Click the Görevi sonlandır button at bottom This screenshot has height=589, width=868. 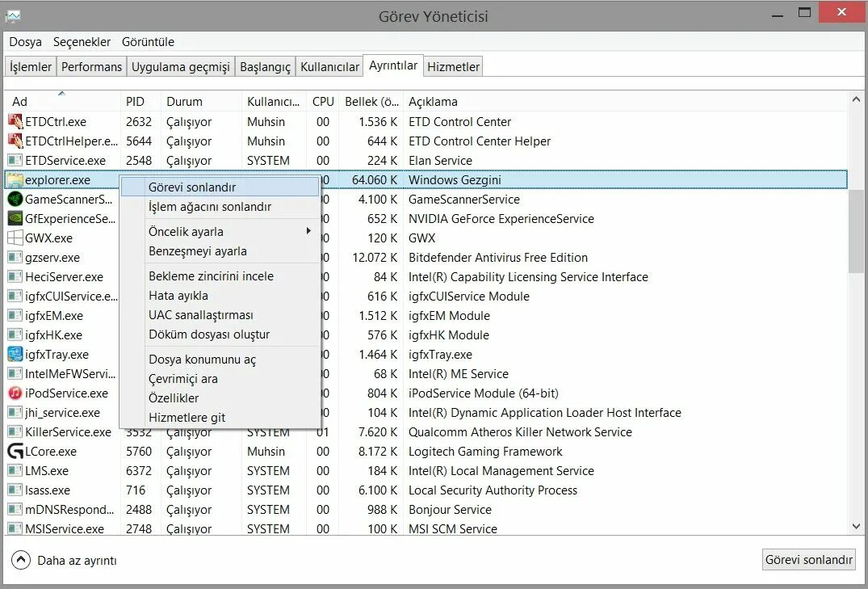pos(808,560)
